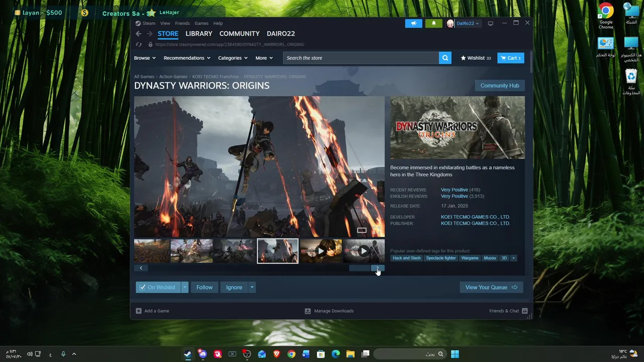Click the Add a Game plus icon
The height and width of the screenshot is (362, 644).
click(138, 311)
